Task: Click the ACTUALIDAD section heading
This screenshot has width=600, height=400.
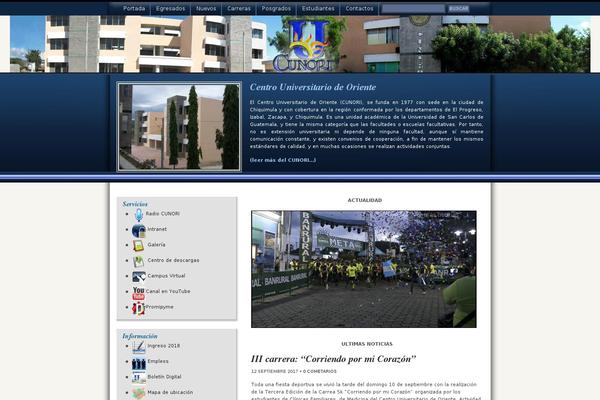Action: point(365,200)
